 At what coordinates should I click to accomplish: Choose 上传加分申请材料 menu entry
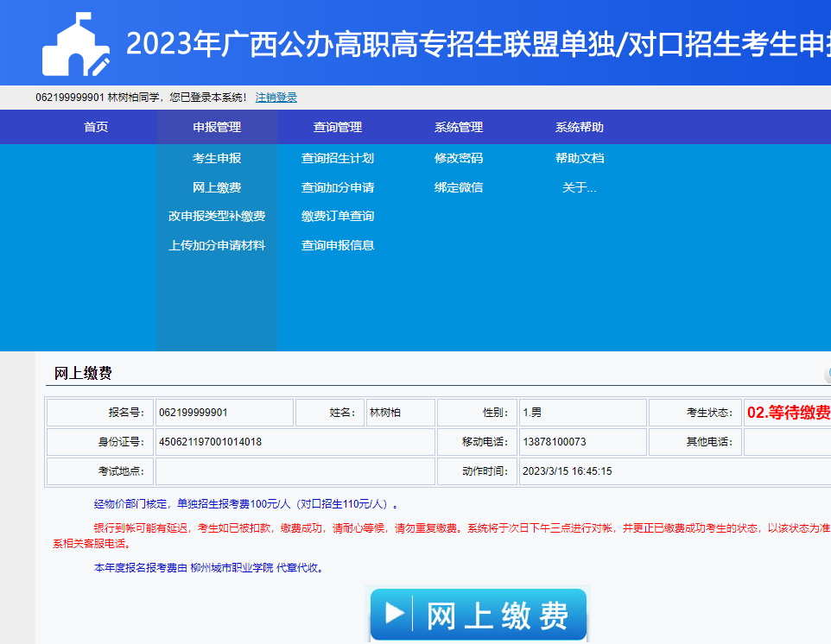click(217, 245)
